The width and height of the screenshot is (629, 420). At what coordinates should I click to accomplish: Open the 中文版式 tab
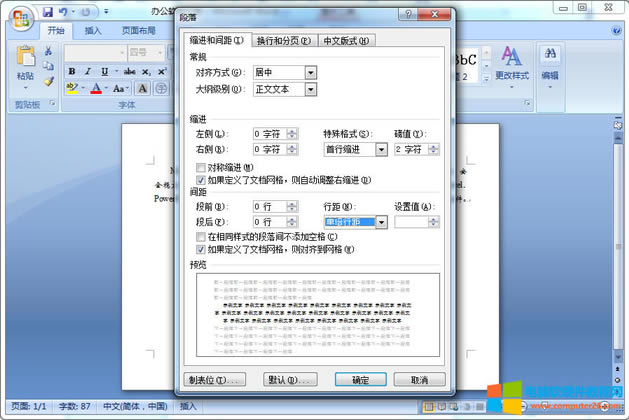pyautogui.click(x=346, y=40)
